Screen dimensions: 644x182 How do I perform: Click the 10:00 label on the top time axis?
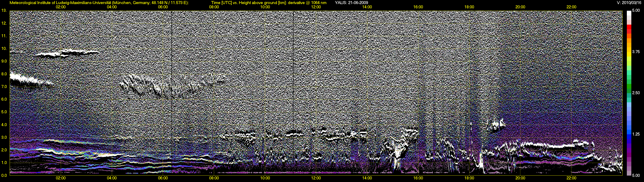click(x=265, y=7)
